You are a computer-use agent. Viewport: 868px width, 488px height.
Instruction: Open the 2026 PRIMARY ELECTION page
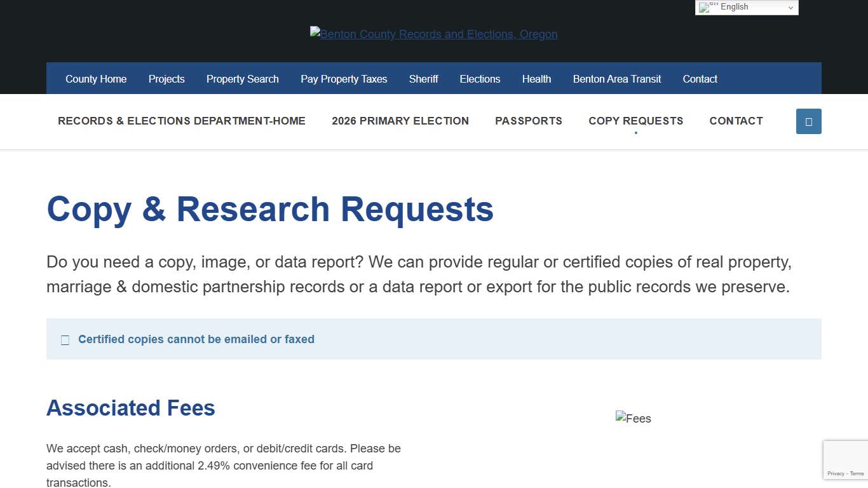400,121
